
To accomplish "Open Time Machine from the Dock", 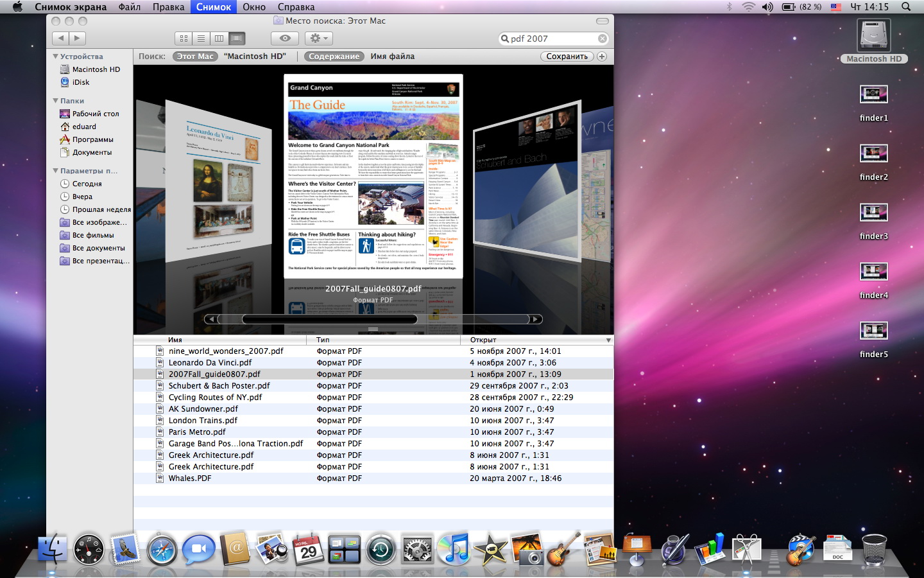I will (381, 550).
